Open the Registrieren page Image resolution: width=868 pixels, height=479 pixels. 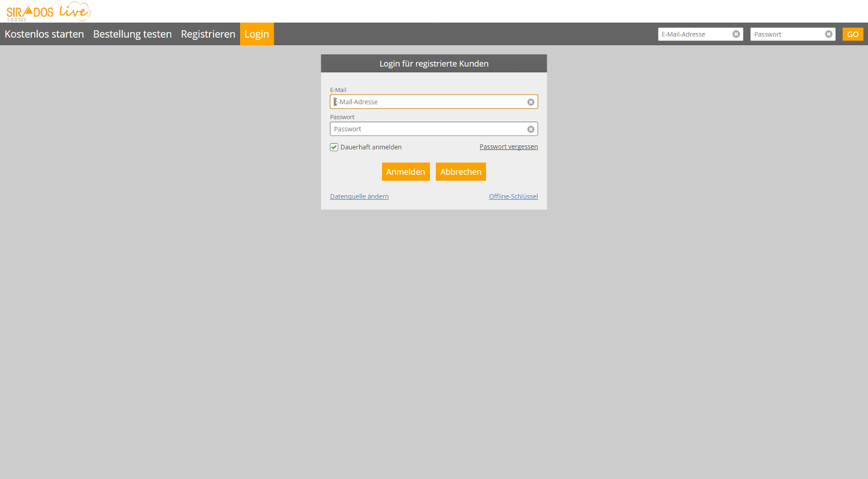[x=208, y=34]
